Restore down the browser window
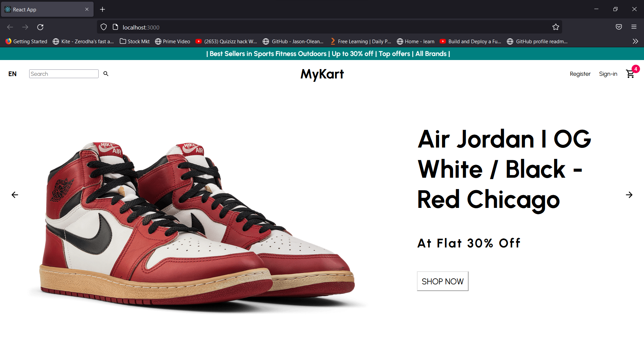The width and height of the screenshot is (644, 340). (615, 9)
